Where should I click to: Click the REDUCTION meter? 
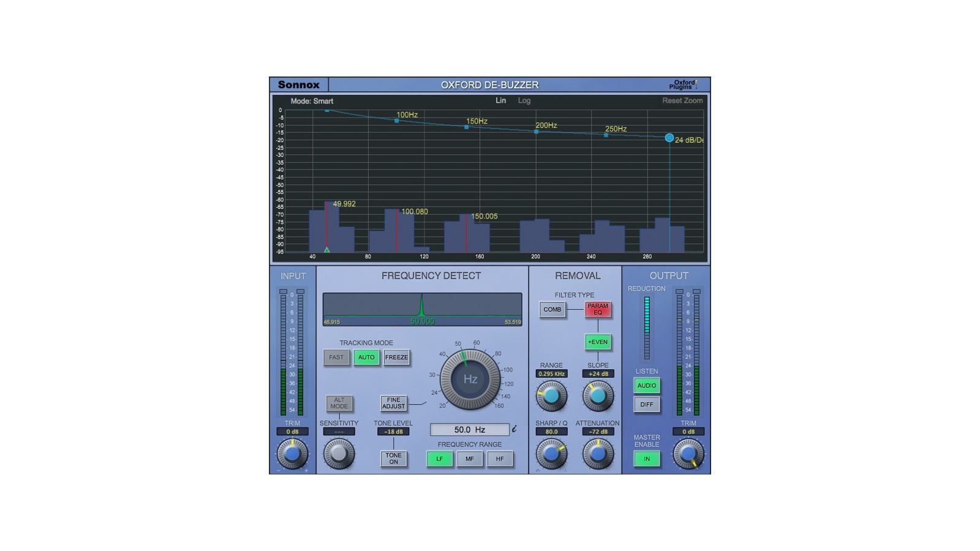tap(647, 328)
